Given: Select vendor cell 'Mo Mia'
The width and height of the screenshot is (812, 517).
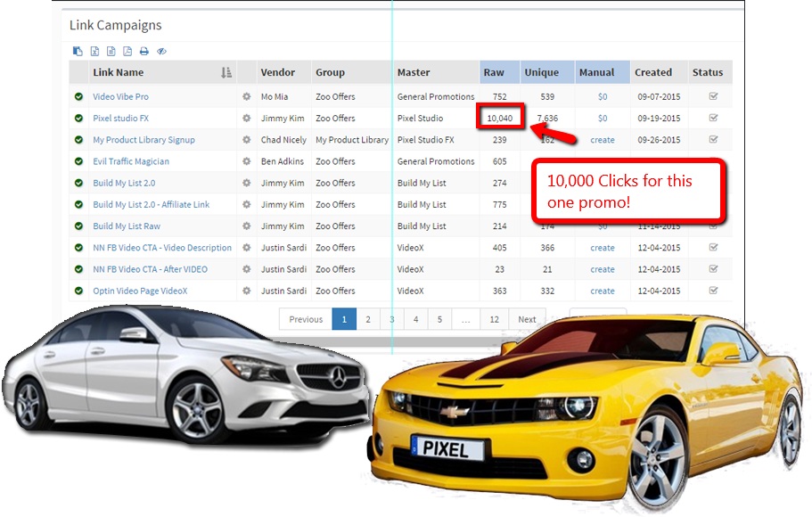Looking at the screenshot, I should click(x=275, y=96).
